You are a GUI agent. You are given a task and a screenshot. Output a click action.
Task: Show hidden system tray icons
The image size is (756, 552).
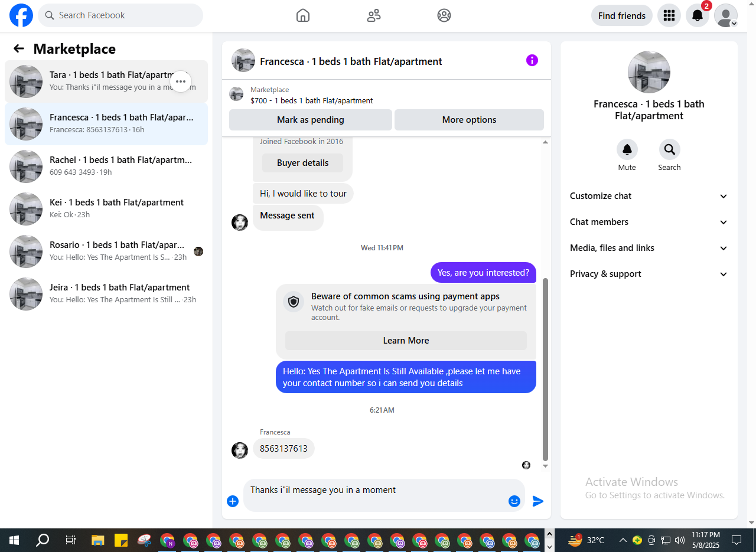point(623,540)
